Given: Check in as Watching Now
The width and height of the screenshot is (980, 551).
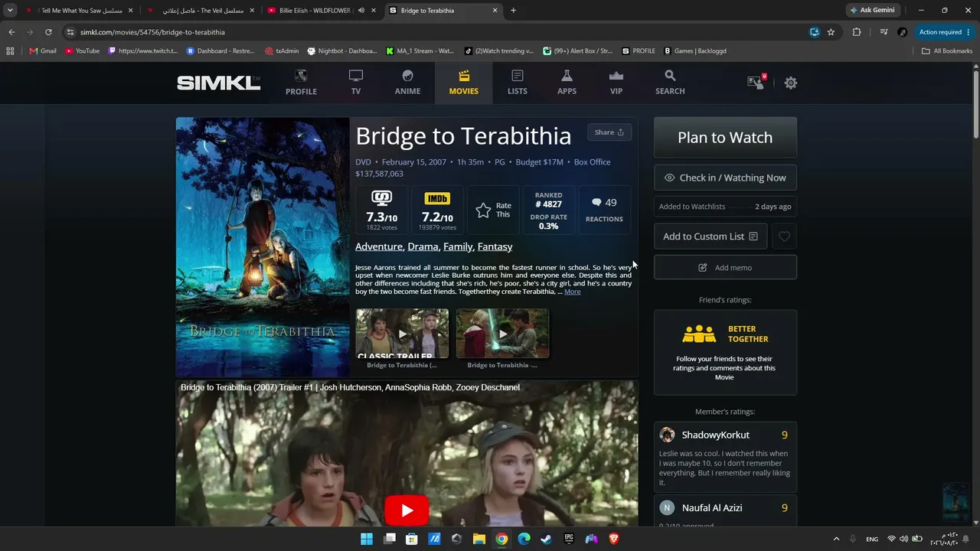Looking at the screenshot, I should 725,178.
